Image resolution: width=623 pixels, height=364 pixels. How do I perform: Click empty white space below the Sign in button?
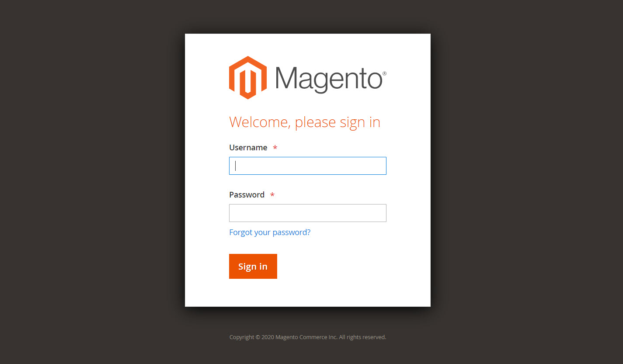click(x=308, y=293)
